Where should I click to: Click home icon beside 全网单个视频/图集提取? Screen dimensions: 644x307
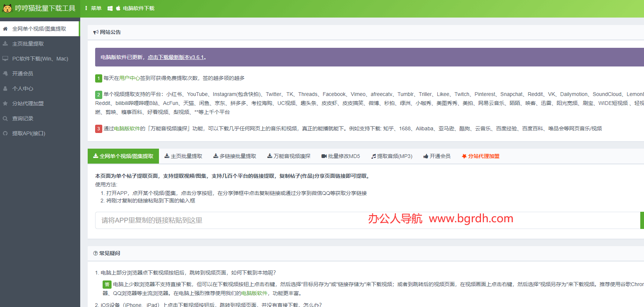pos(5,29)
